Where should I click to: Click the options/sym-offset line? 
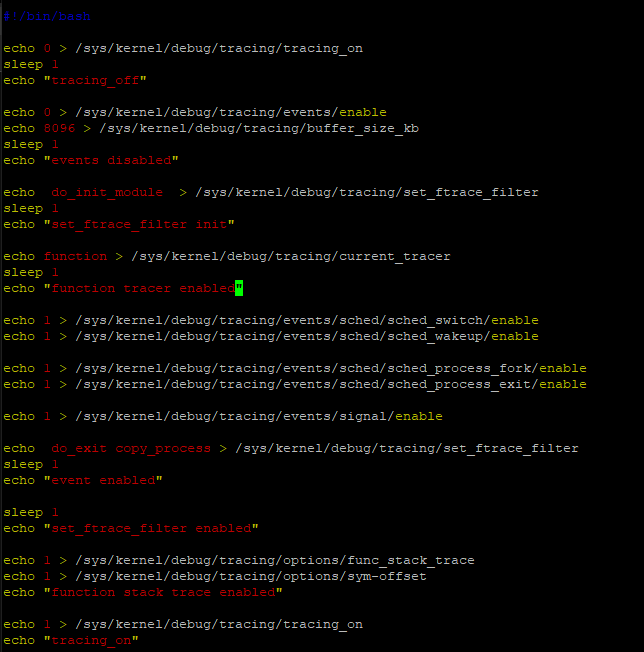pyautogui.click(x=215, y=577)
